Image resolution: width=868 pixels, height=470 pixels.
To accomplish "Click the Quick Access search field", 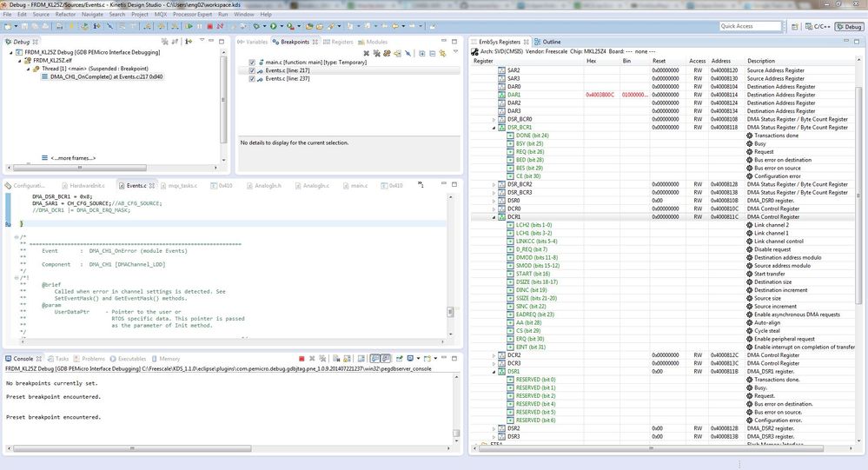I will 750,26.
